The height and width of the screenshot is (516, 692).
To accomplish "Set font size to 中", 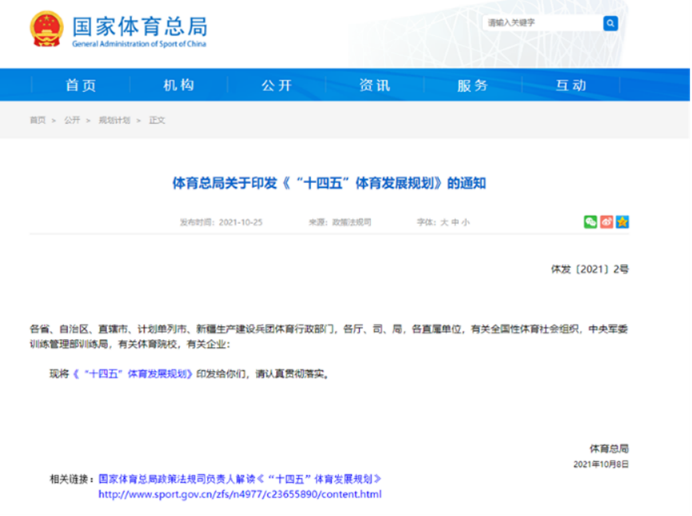I will click(455, 222).
